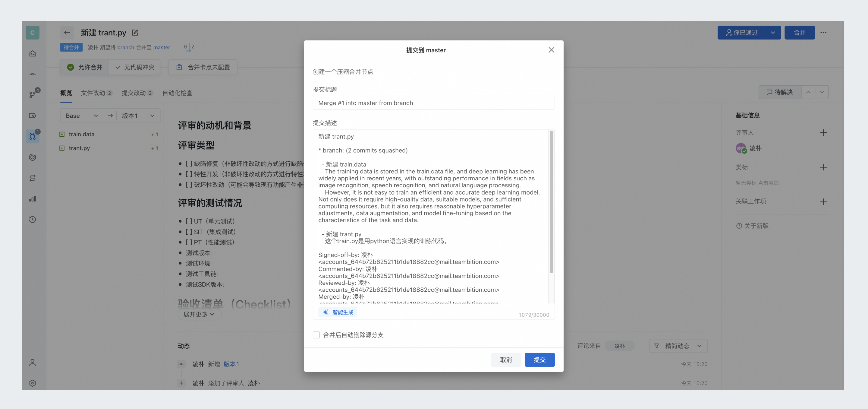Switch to the 自动化检查 tab
Screen dimensions: 868x409
pos(177,93)
